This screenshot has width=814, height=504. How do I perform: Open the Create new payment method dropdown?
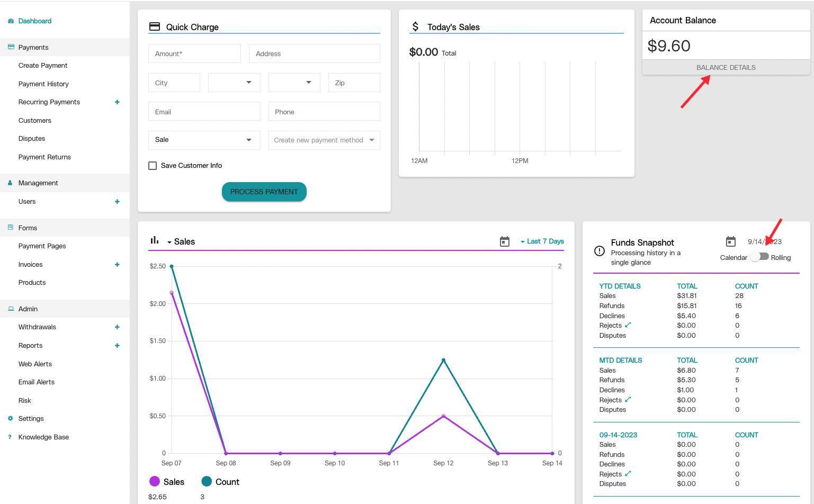click(x=324, y=140)
